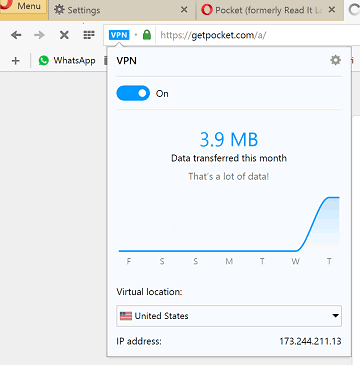This screenshot has height=365, width=360.
Task: Open the WhatsApp bookmark
Action: [x=67, y=61]
